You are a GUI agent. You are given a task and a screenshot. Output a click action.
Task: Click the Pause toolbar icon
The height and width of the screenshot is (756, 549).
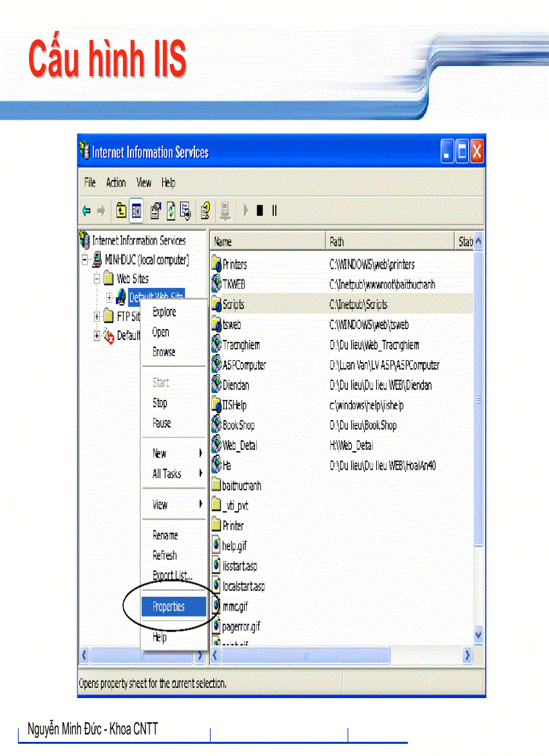pos(274,210)
